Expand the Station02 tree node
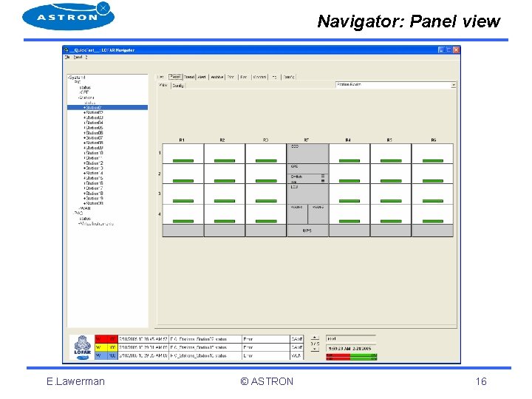Image resolution: width=532 pixels, height=399 pixels. point(84,112)
